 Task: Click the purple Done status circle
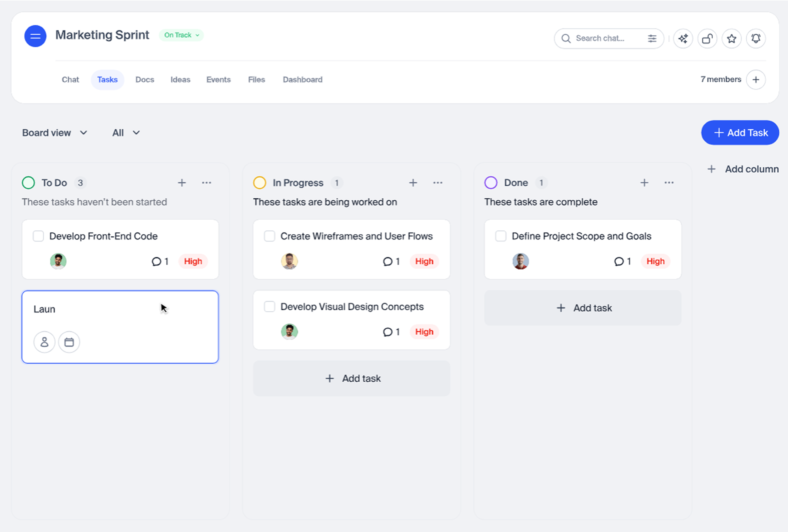(x=491, y=183)
